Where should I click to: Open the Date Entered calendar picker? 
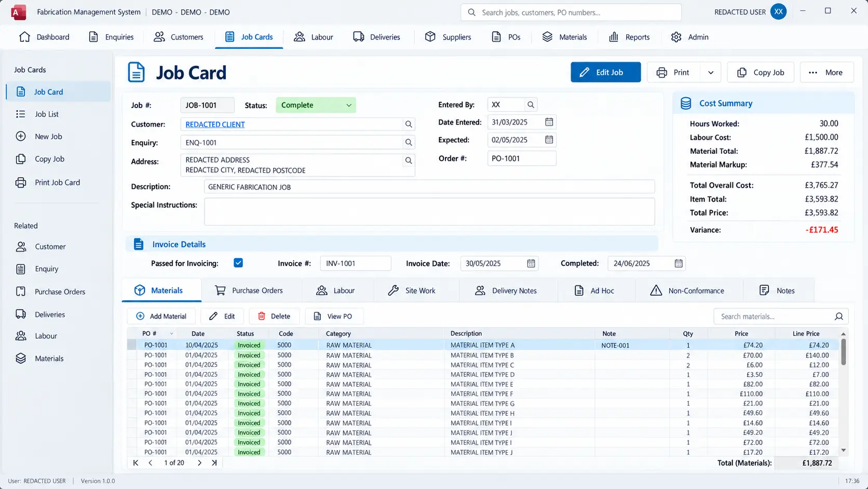(549, 122)
